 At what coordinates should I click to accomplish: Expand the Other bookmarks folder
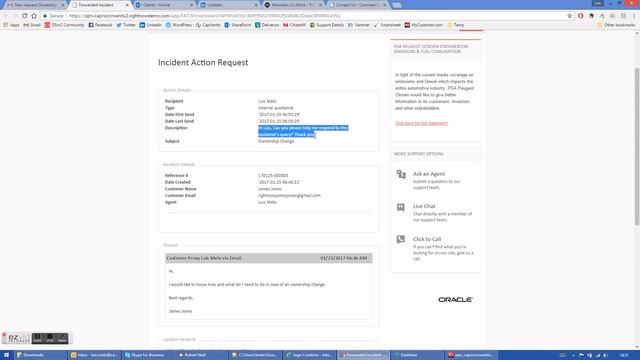point(616,25)
